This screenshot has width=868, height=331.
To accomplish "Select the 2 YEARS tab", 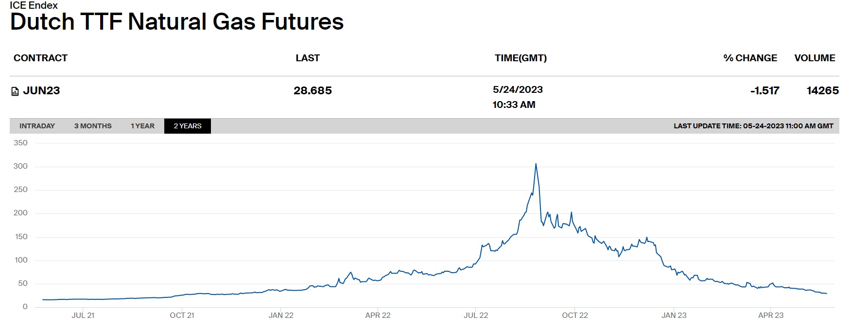I will coord(188,126).
